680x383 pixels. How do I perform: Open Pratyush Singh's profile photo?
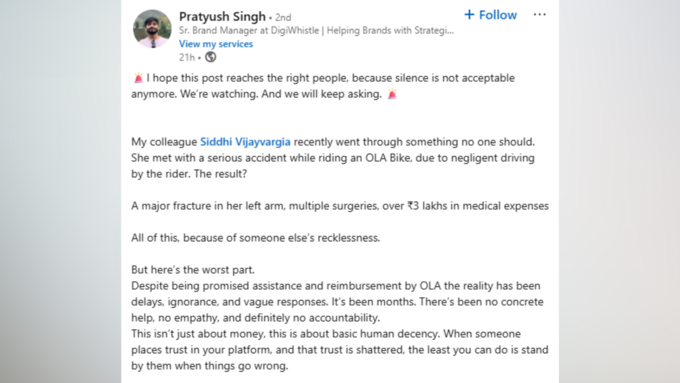click(152, 29)
